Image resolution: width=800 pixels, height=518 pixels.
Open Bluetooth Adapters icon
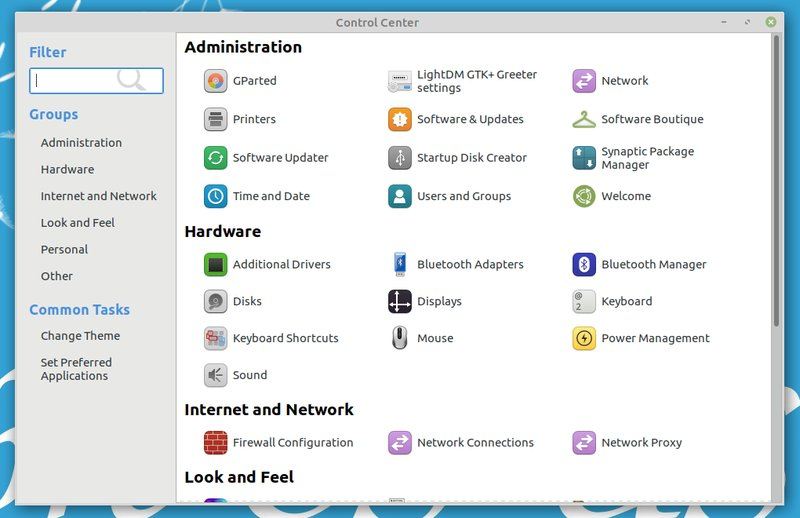400,264
